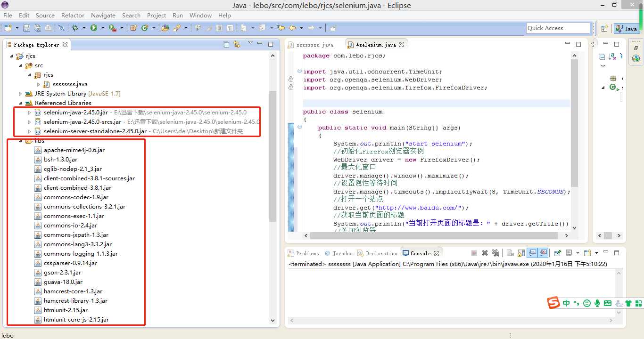Screen dimensions: 644x339
Task: Click the Save All toolbar icon
Action: tap(37, 28)
